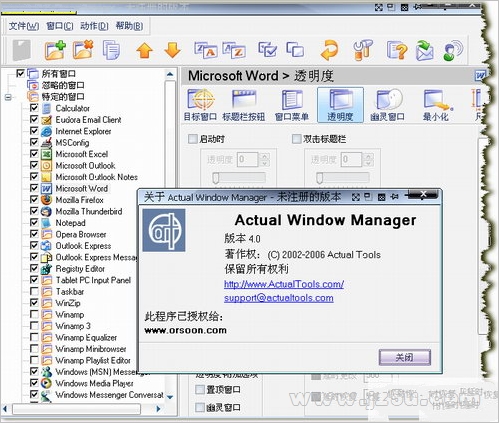499x423 pixels.
Task: Click the 启动时 transparency slider
Action: (x=239, y=178)
